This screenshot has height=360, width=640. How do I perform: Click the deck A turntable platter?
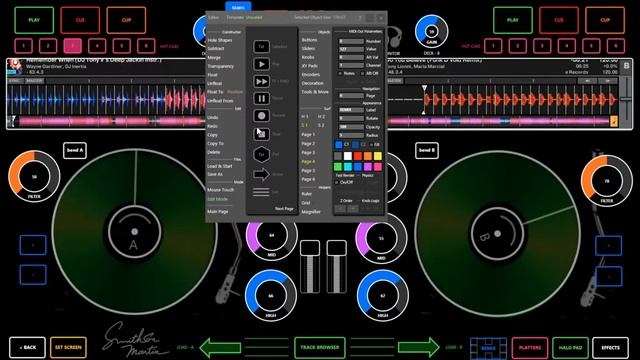(134, 232)
